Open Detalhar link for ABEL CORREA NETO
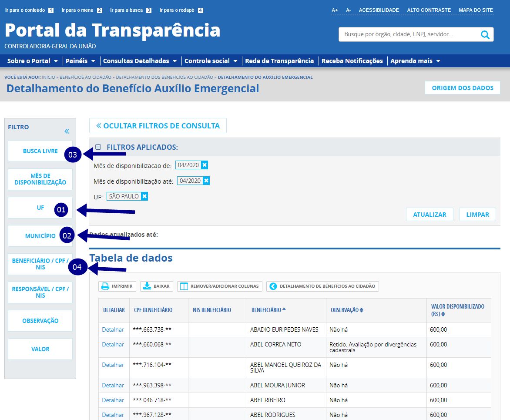 (114, 344)
